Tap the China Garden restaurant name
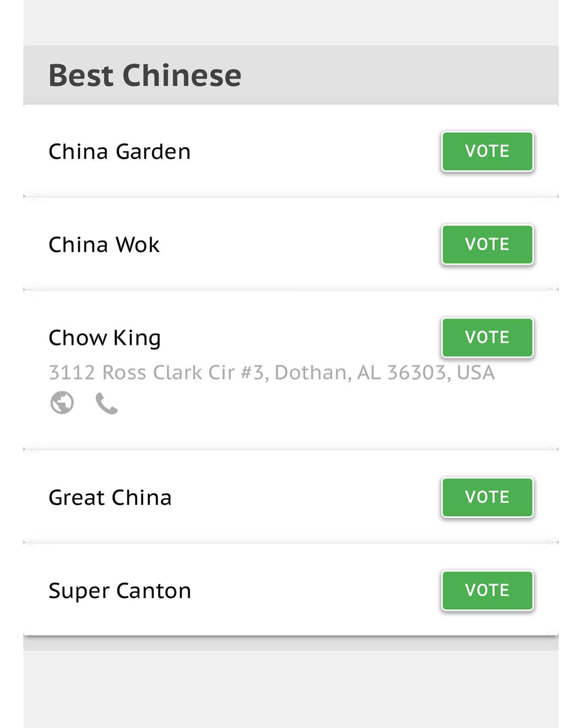Screen dimensions: 582x728 (x=120, y=152)
